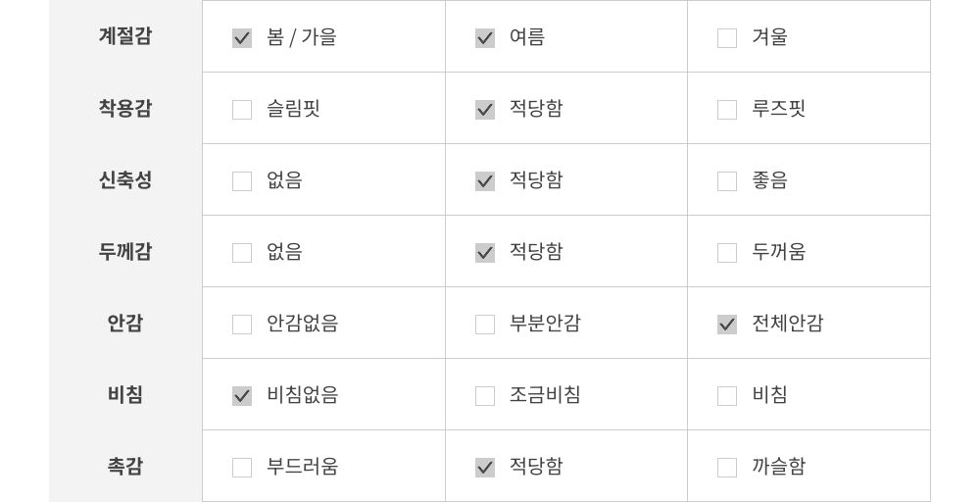Uncheck the 비침없음 checkbox
The height and width of the screenshot is (502, 980).
(x=242, y=396)
